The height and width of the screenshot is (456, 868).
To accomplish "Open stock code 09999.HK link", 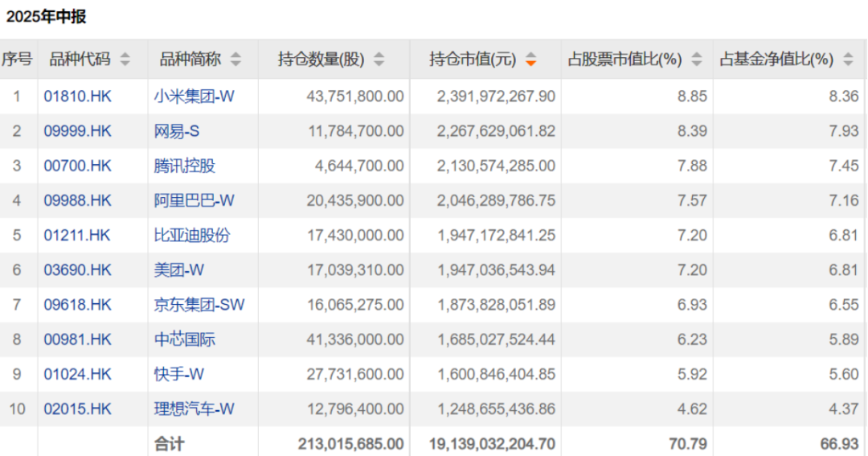I will coord(77,131).
